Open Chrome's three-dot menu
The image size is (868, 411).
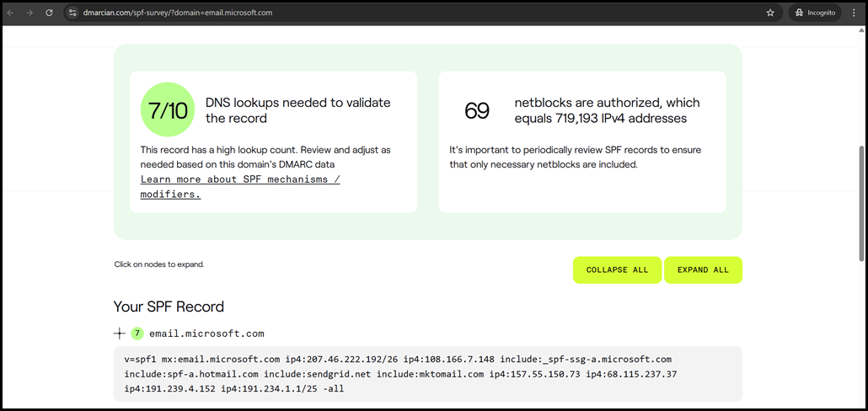[855, 13]
